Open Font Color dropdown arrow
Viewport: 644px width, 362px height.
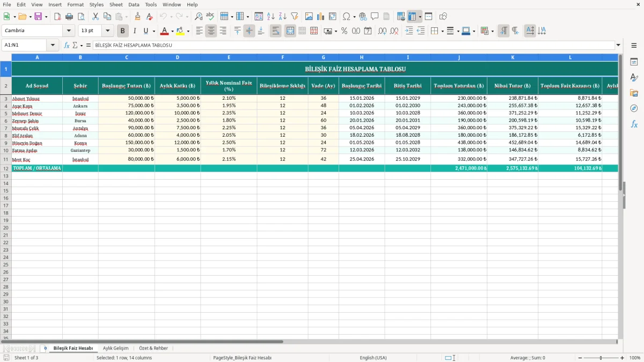tap(172, 31)
